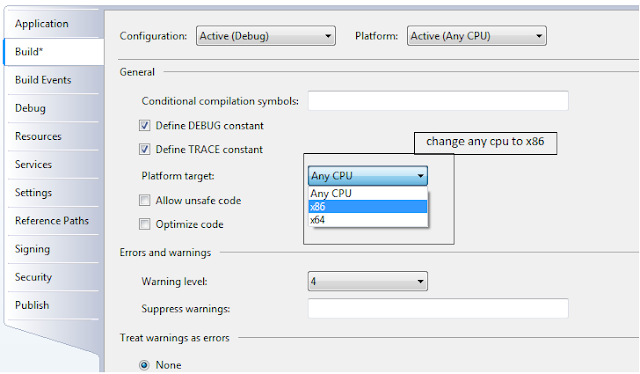Expand the Configuration dropdown
The image size is (640, 374).
[266, 36]
